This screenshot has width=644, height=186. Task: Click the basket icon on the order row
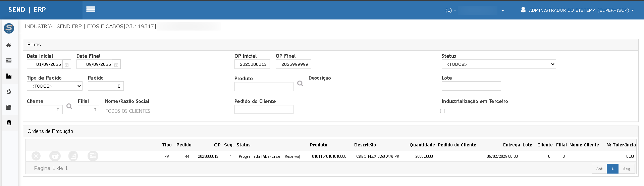point(55,156)
